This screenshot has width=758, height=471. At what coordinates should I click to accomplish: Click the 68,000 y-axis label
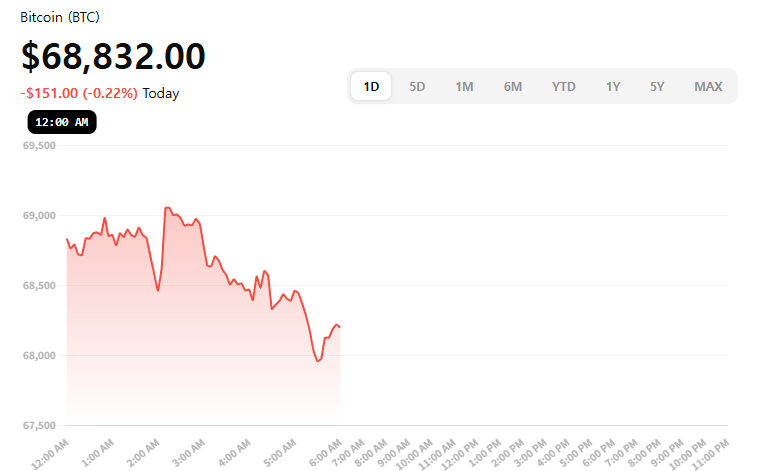(38, 355)
